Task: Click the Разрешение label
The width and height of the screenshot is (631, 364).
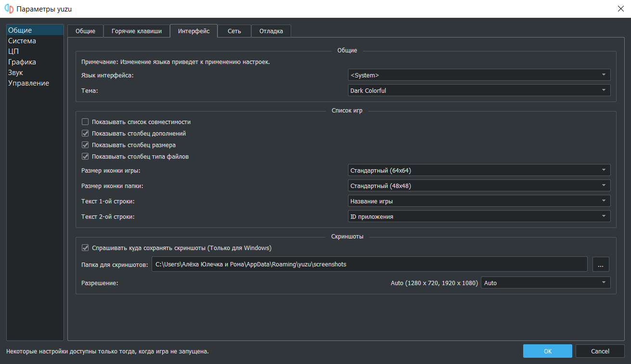Action: click(100, 283)
